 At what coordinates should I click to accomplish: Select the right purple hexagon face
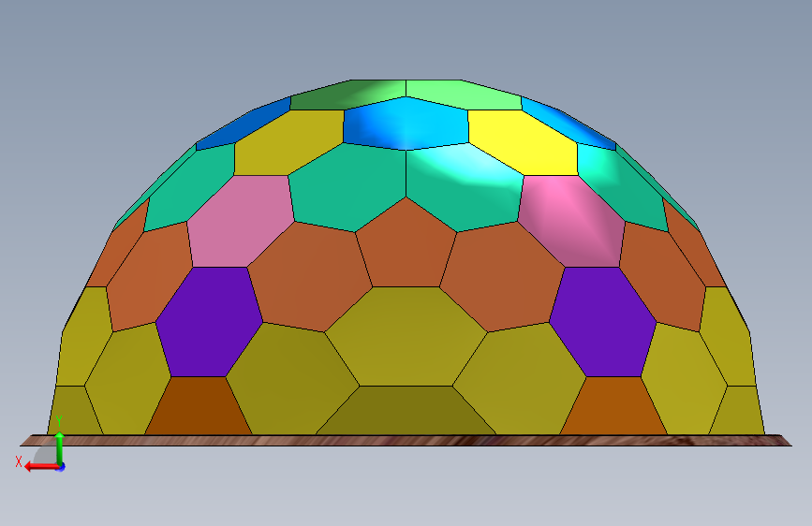coord(603,322)
